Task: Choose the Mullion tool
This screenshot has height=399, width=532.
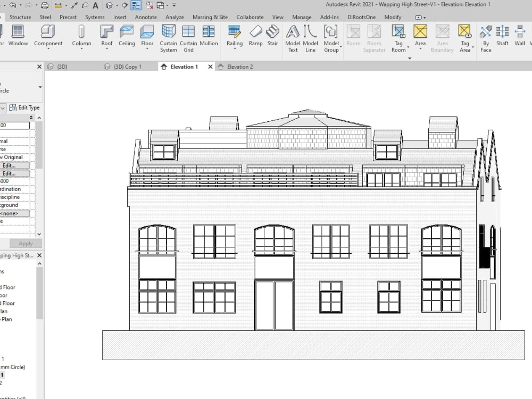Action: pyautogui.click(x=209, y=36)
